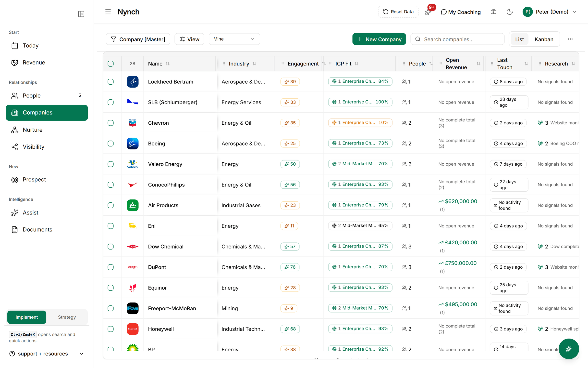Expand support + resources section
Image resolution: width=588 pixels, height=368 pixels.
point(47,354)
